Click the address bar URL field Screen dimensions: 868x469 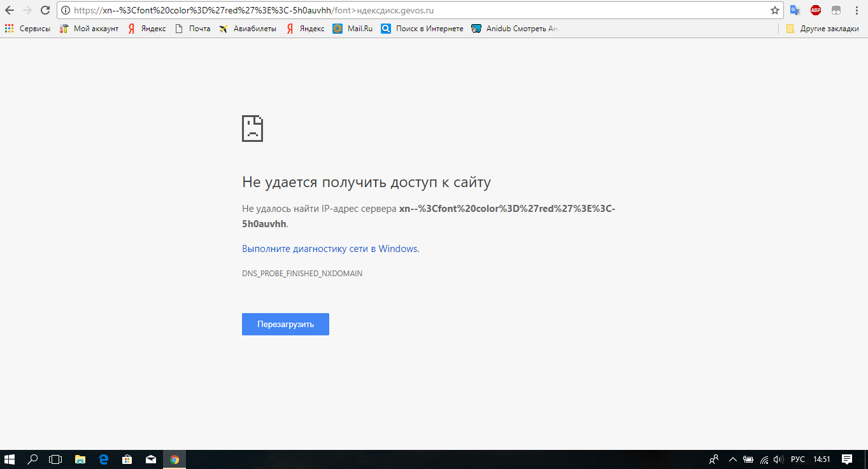[x=414, y=10]
